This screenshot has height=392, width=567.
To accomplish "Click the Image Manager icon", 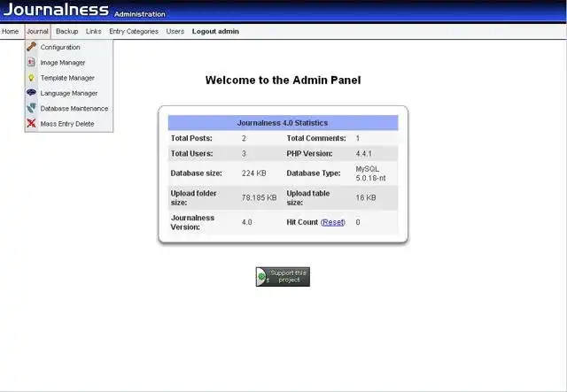I will (32, 62).
